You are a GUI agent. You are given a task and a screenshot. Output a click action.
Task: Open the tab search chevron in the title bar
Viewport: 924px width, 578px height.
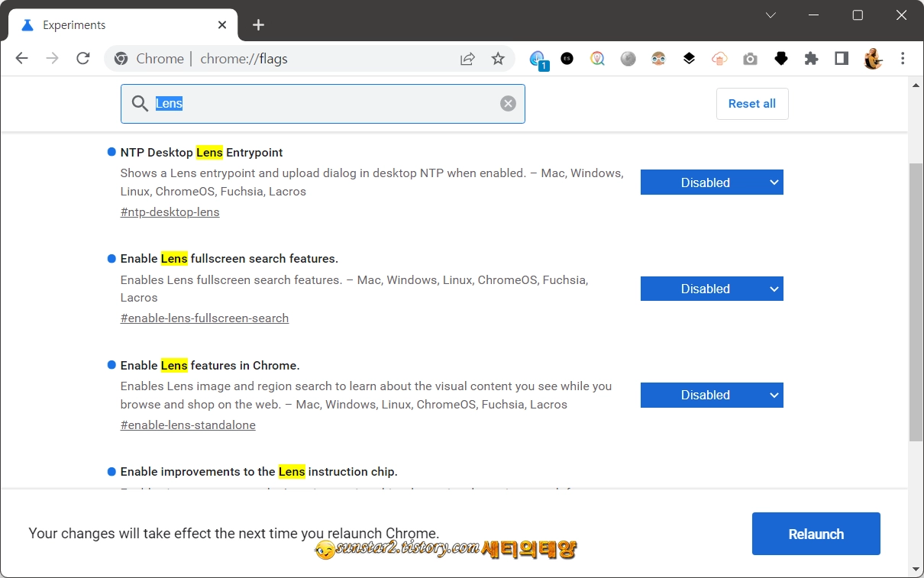pyautogui.click(x=771, y=15)
